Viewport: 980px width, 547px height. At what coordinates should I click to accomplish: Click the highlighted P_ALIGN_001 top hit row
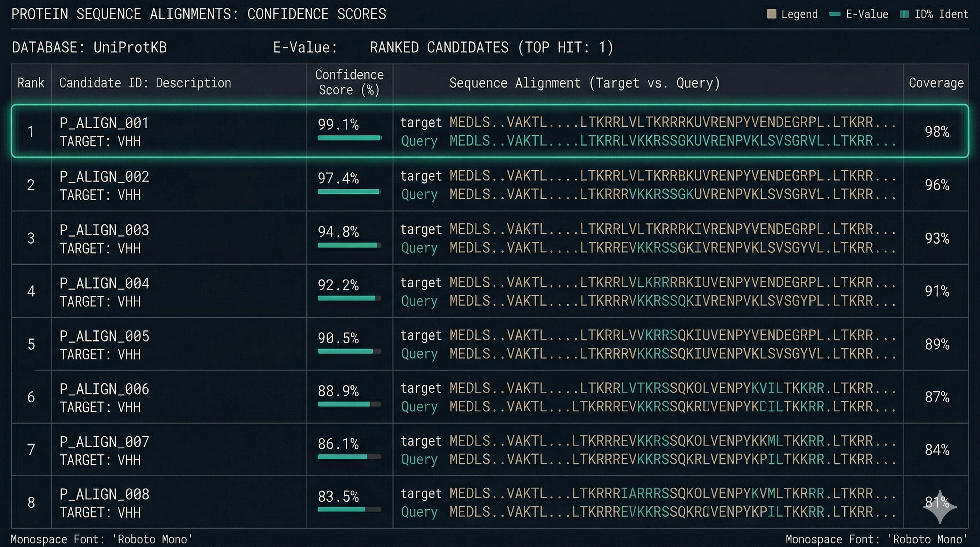pos(490,131)
